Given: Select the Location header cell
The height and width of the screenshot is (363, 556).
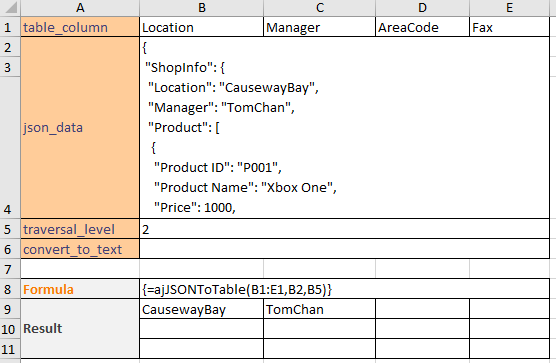Looking at the screenshot, I should point(201,27).
